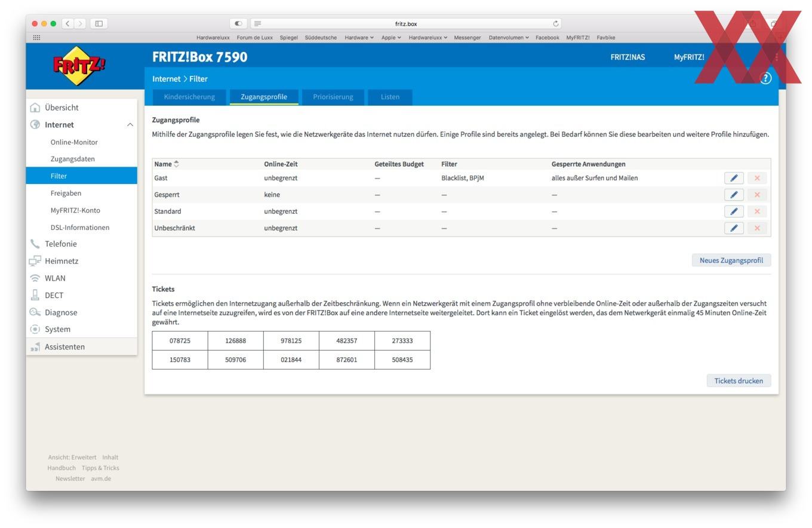Sort the table by Name column
Image resolution: width=812 pixels, height=528 pixels.
pos(167,164)
